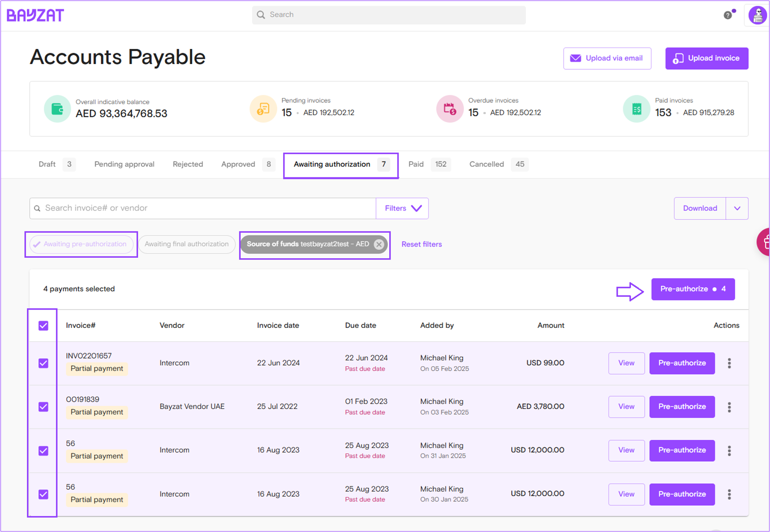Viewport: 770px width, 532px height.
Task: Switch to the Approved tab
Action: click(x=238, y=164)
